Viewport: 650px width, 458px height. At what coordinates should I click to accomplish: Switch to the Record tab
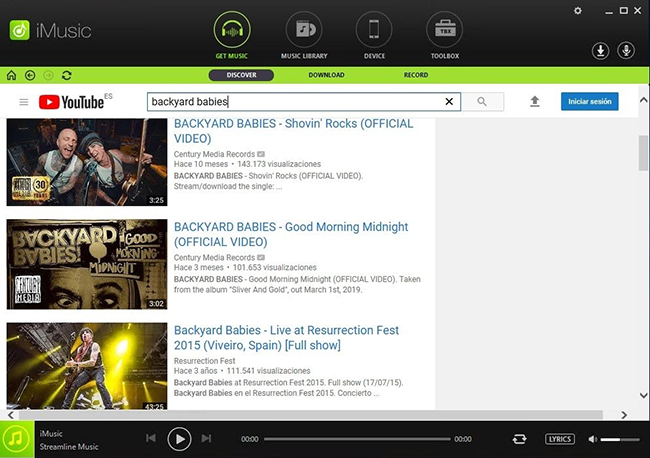(x=416, y=75)
